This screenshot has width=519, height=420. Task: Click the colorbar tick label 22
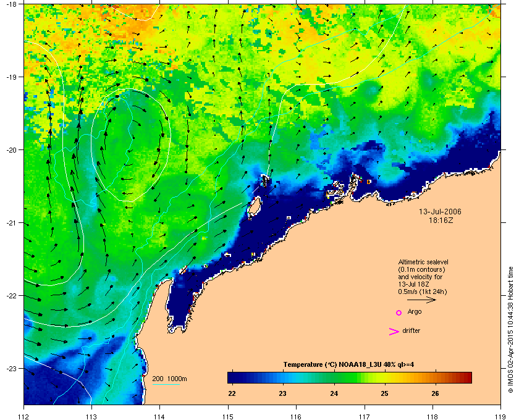232,393
